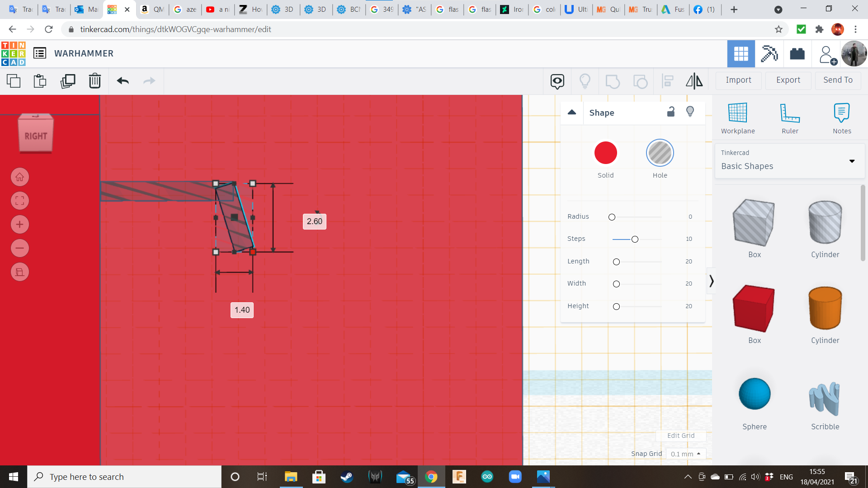
Task: Click the Export button
Action: (x=788, y=80)
